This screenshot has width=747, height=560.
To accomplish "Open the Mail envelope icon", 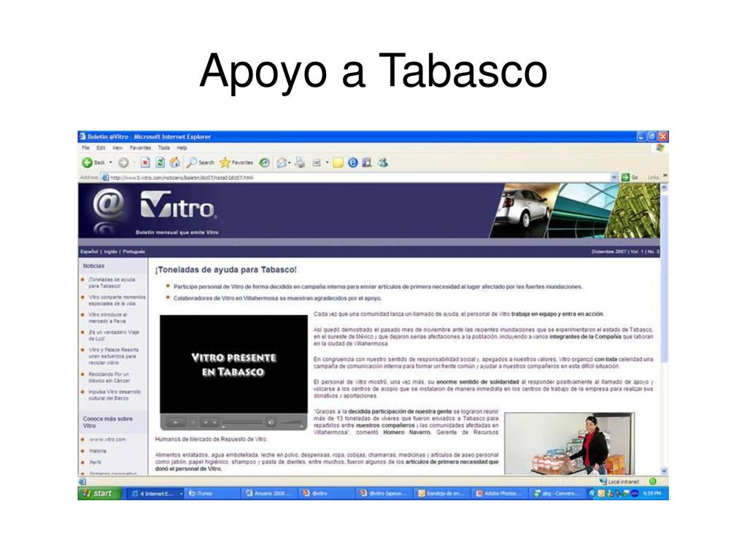I will pyautogui.click(x=282, y=163).
